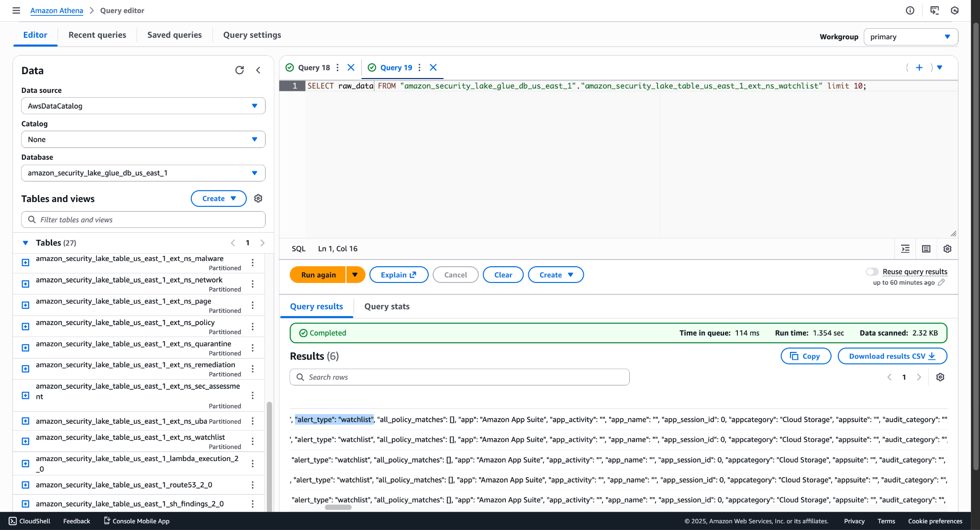Switch to Query stats tab
The width and height of the screenshot is (980, 530).
click(387, 306)
